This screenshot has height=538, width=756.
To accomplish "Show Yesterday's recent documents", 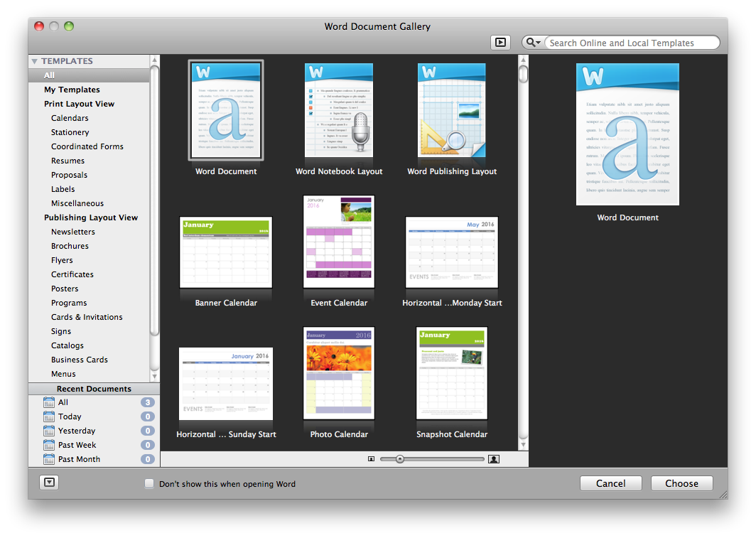I will (x=76, y=431).
